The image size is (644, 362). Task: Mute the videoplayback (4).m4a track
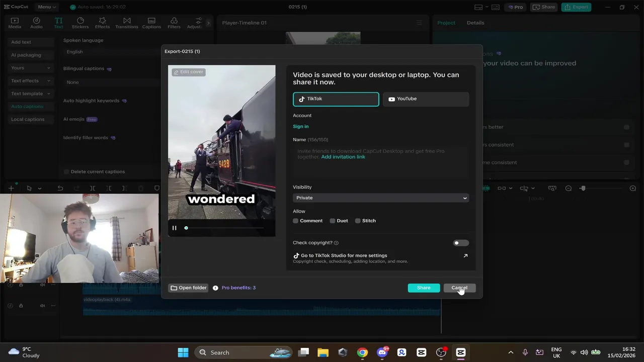43,305
